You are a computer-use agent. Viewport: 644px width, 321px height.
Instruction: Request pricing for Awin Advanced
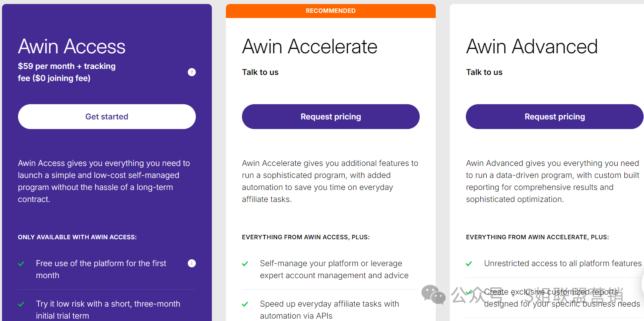[555, 117]
